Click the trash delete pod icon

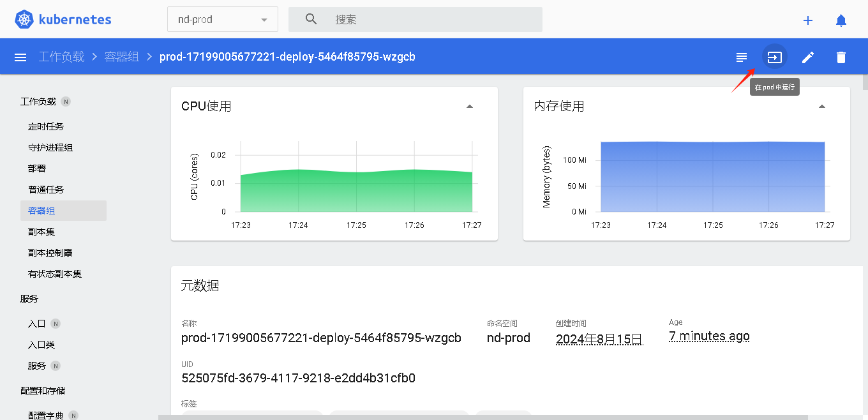[x=841, y=57]
